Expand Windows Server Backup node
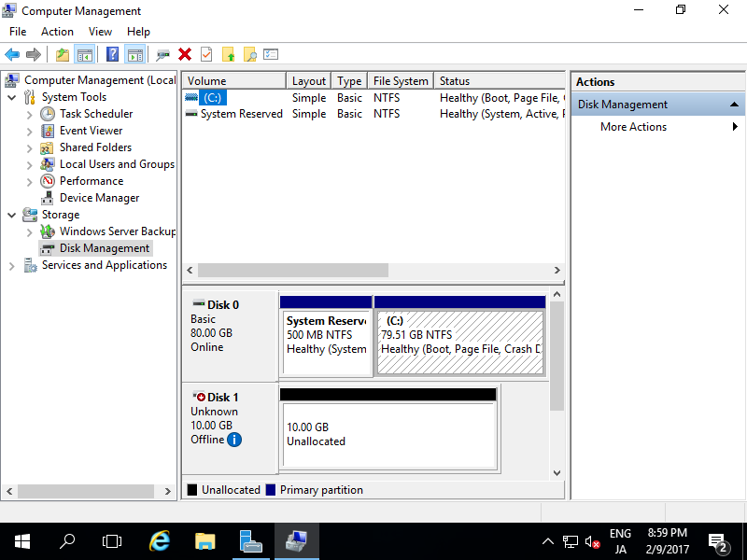The image size is (747, 560). point(30,232)
